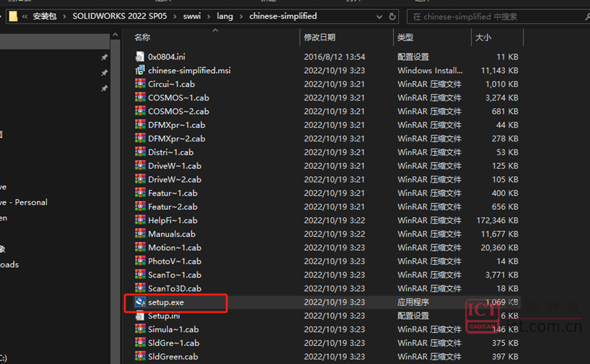Select the Manuals.cab file name
Image resolution: width=590 pixels, height=364 pixels.
click(172, 234)
